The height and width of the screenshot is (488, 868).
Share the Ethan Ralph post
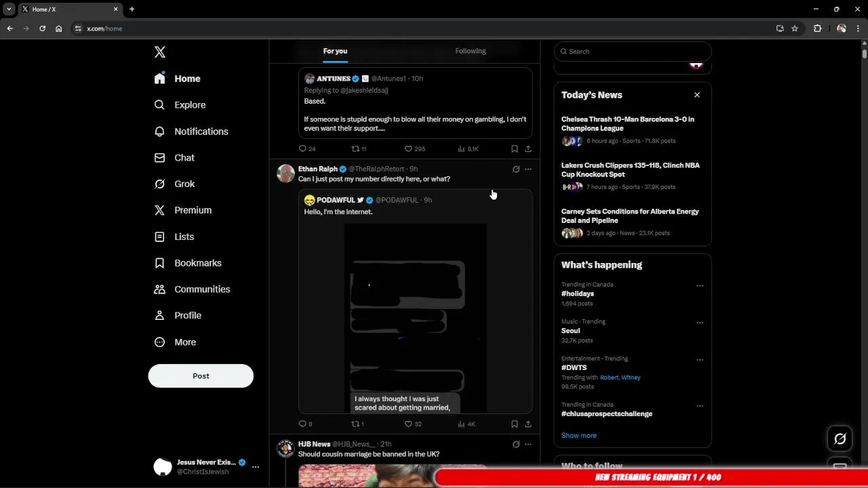528,424
